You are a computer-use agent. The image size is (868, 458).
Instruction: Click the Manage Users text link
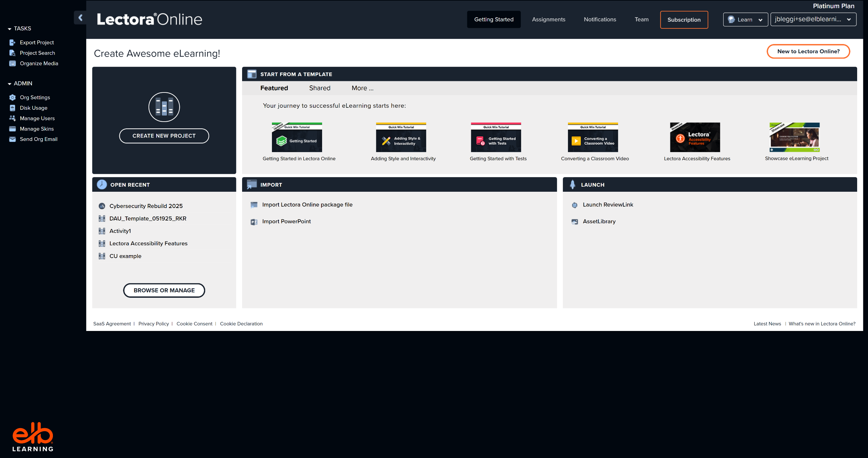pos(37,118)
